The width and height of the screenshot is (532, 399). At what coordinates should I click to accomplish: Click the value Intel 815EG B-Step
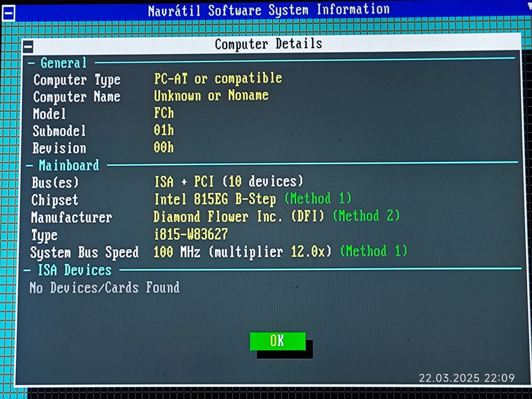(215, 199)
